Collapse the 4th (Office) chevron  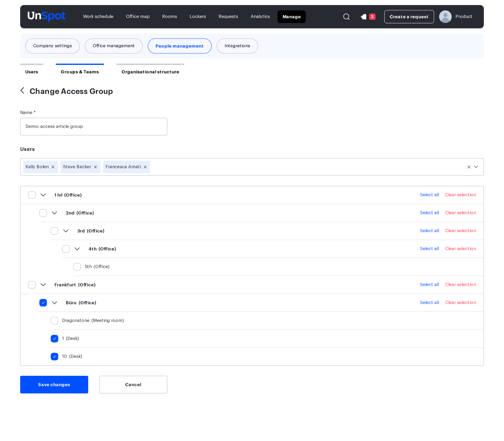click(x=77, y=249)
